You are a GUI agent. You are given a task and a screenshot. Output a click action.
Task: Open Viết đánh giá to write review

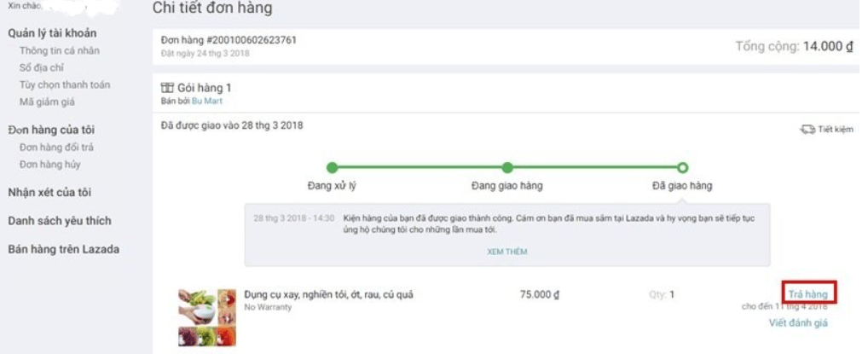click(798, 322)
